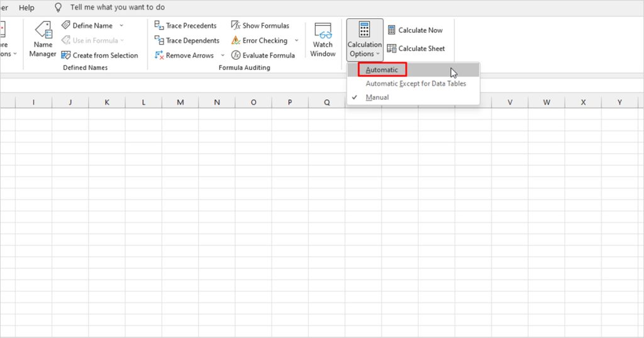Select column K header

[x=107, y=102]
